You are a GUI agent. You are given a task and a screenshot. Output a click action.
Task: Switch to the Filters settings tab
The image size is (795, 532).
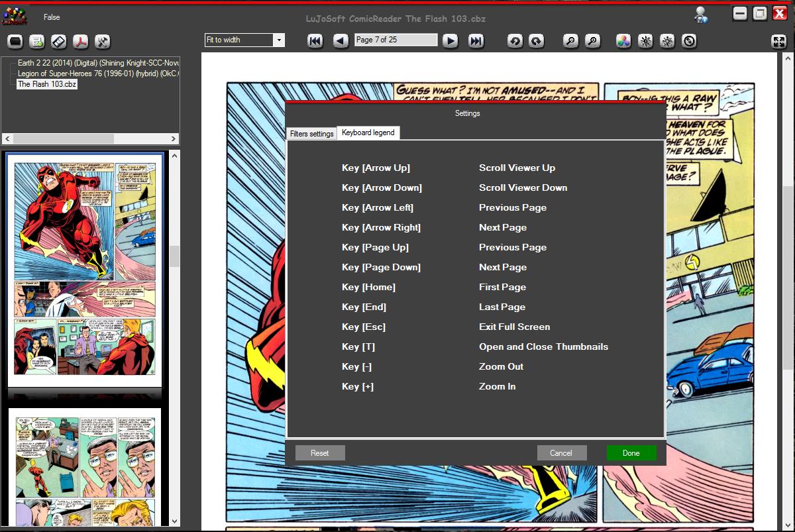click(311, 133)
